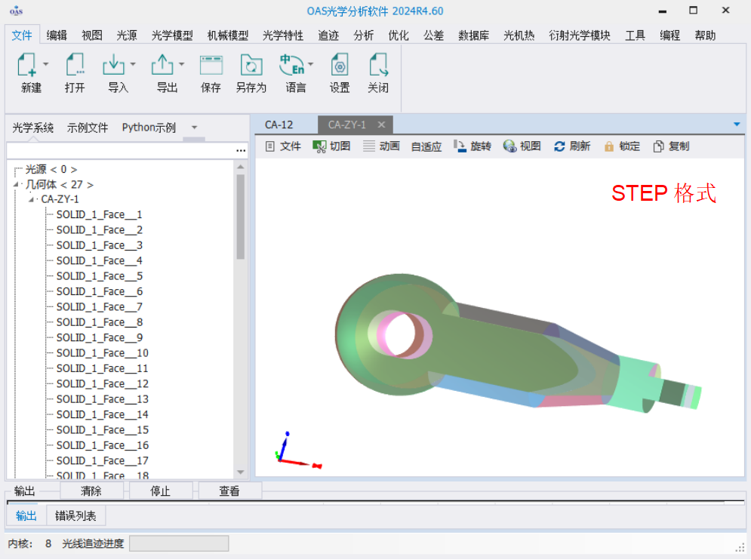751x560 pixels.
Task: Open the 帮助 menu
Action: click(x=705, y=35)
